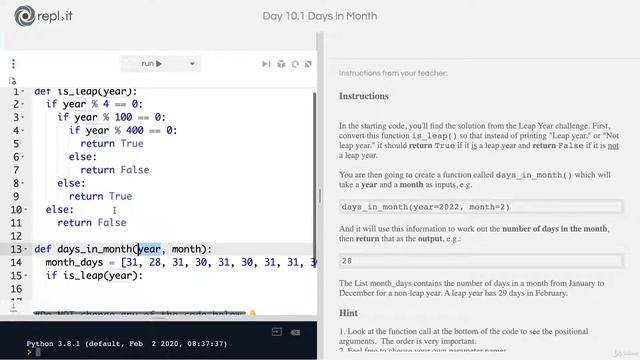The image size is (640, 360).
Task: Click the Python console prompt input
Action: point(38,352)
